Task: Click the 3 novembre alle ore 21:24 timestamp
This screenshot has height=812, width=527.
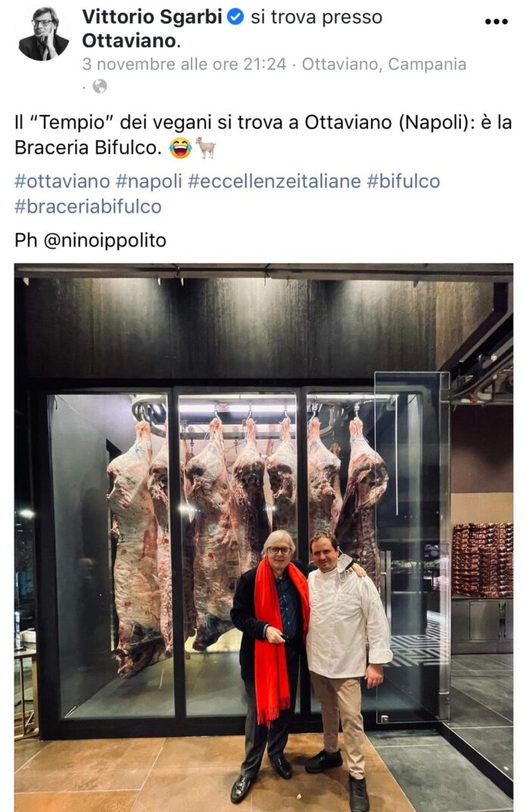Action: [x=184, y=64]
